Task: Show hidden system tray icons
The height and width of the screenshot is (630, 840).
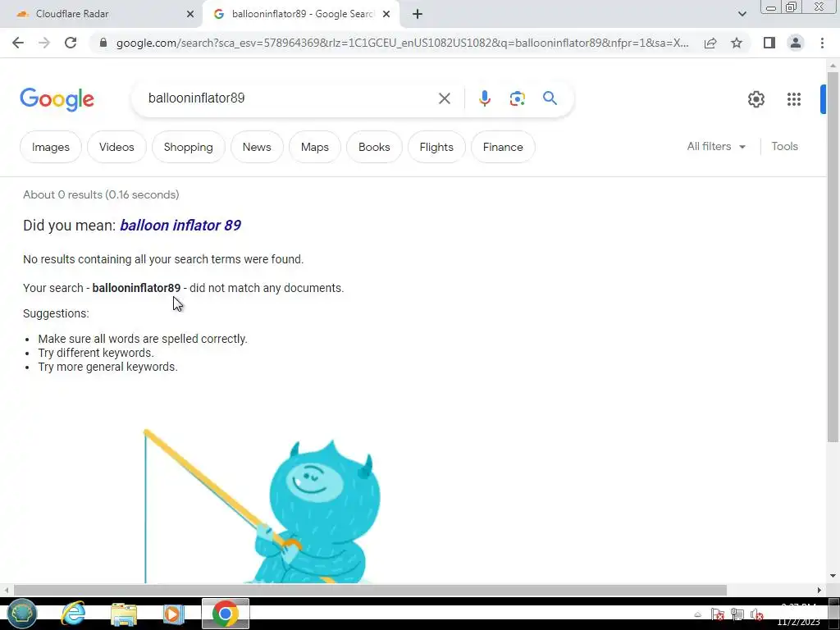Action: [697, 614]
